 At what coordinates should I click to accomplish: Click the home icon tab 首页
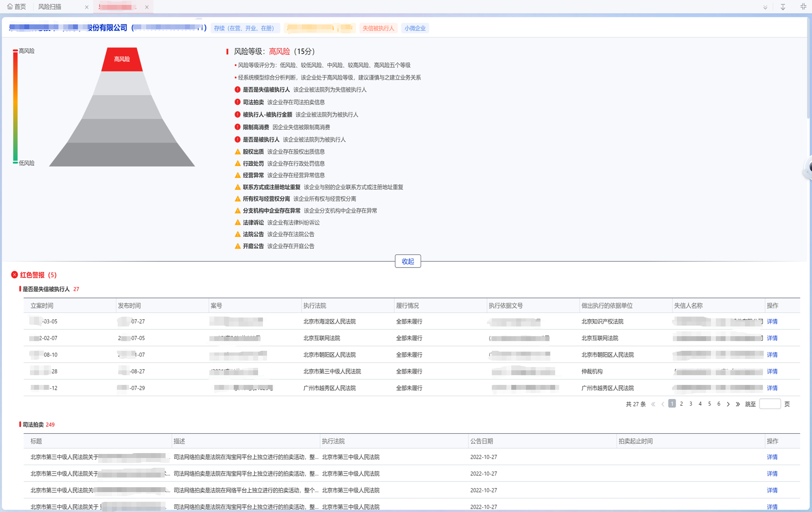click(x=17, y=6)
